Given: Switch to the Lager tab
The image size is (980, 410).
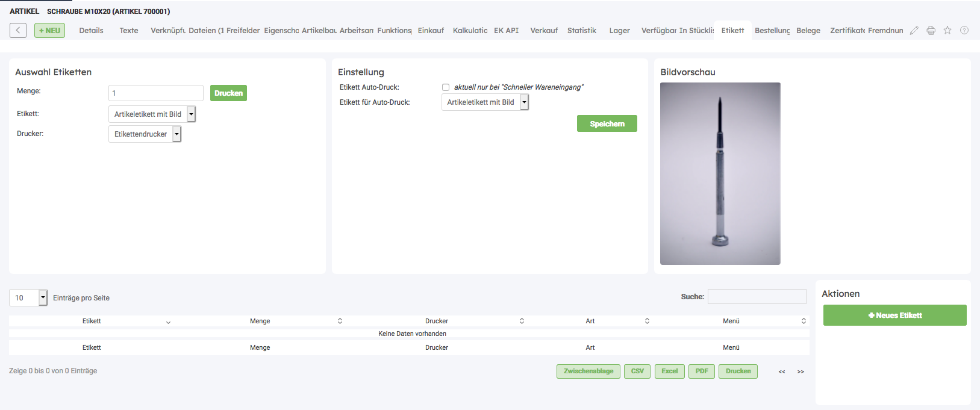Looking at the screenshot, I should [619, 31].
